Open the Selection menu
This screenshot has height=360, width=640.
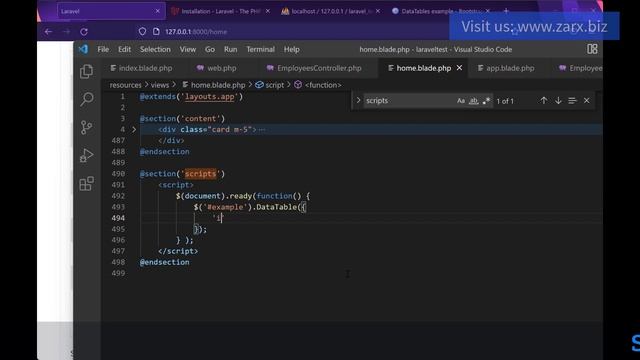click(155, 49)
